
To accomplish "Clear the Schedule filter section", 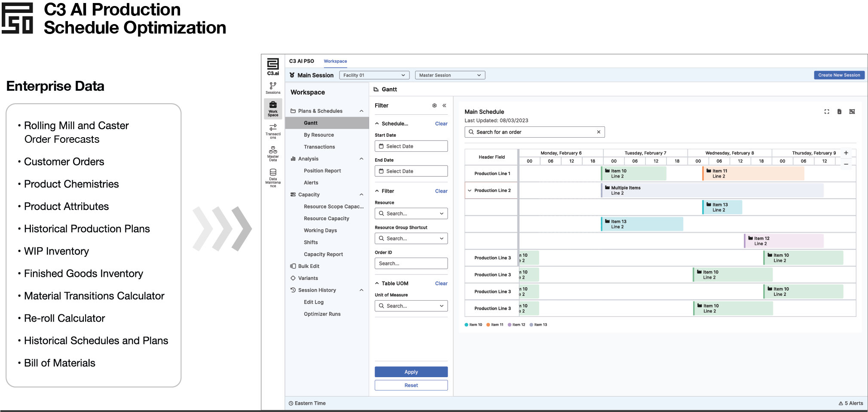I will tap(441, 123).
